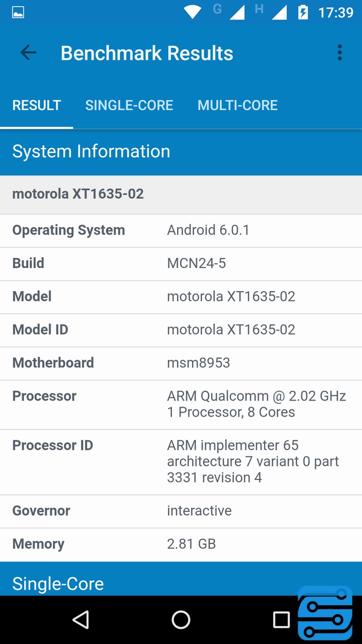This screenshot has height=644, width=362.
Task: Tap the Processor label
Action: tap(44, 396)
